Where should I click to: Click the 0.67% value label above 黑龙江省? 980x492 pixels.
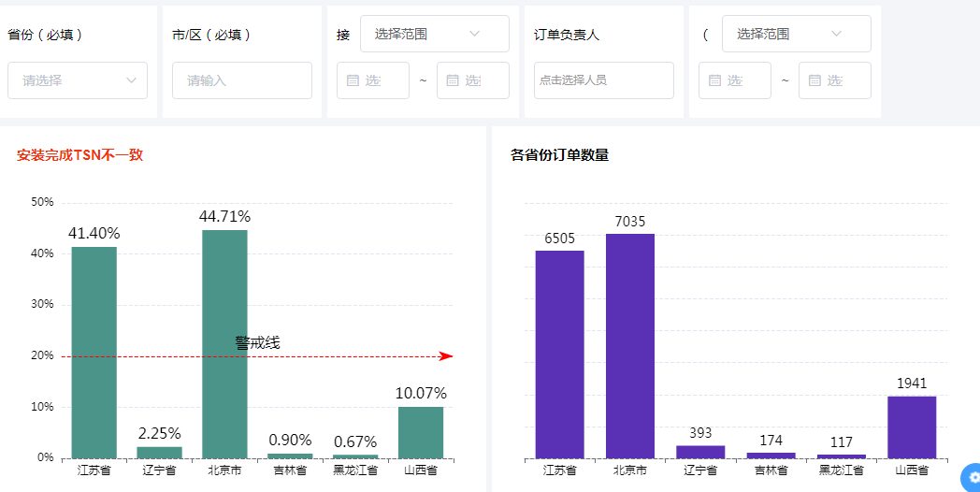coord(355,442)
